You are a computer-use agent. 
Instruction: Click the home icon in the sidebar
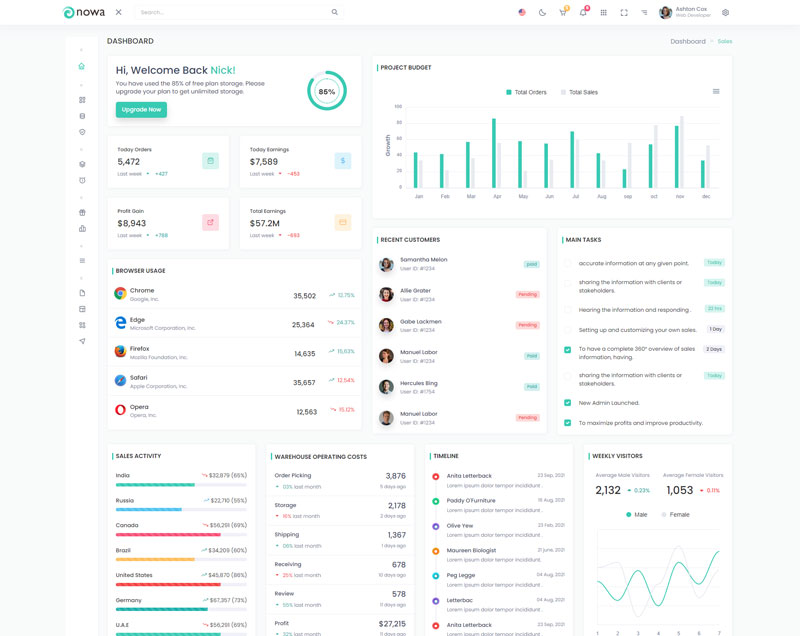point(82,67)
